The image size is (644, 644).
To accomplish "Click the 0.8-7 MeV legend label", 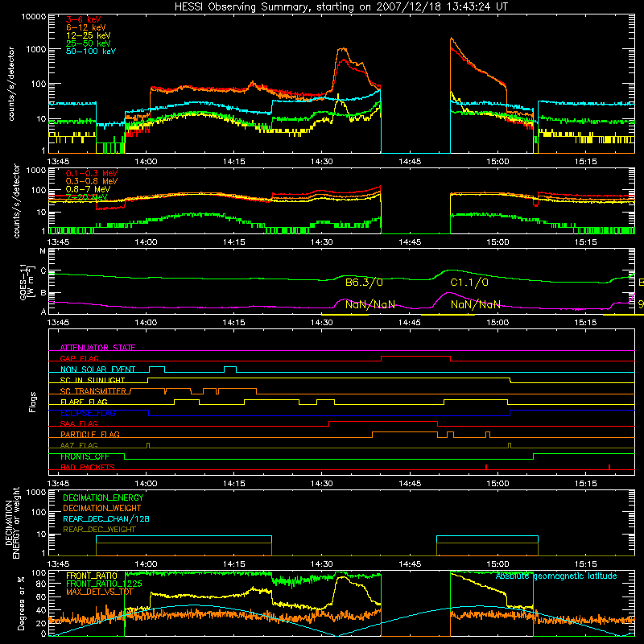I will tap(88, 189).
